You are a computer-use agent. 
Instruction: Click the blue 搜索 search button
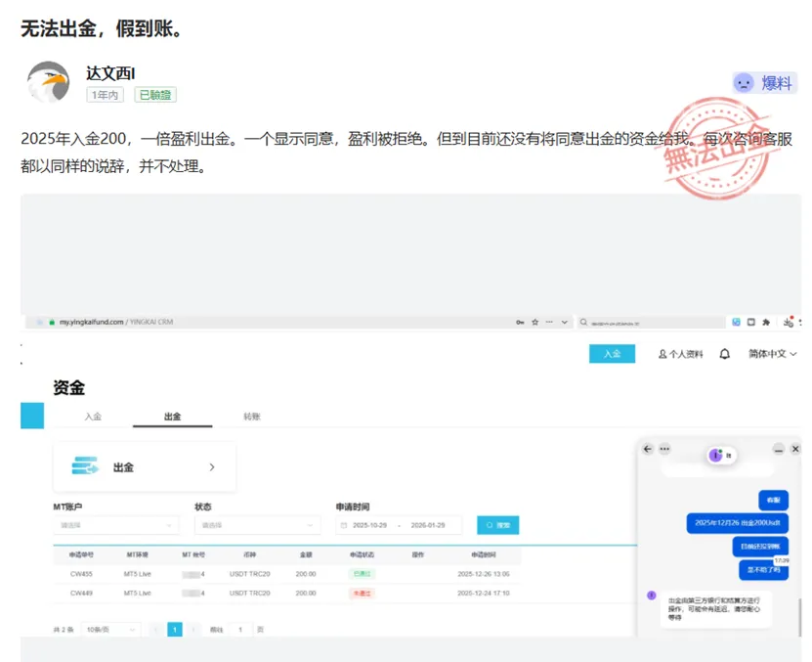pyautogui.click(x=497, y=525)
